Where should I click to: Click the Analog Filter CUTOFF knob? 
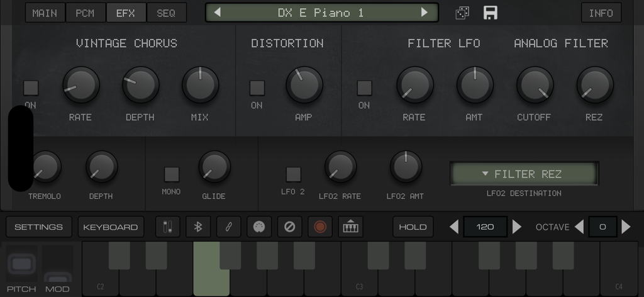tap(535, 84)
